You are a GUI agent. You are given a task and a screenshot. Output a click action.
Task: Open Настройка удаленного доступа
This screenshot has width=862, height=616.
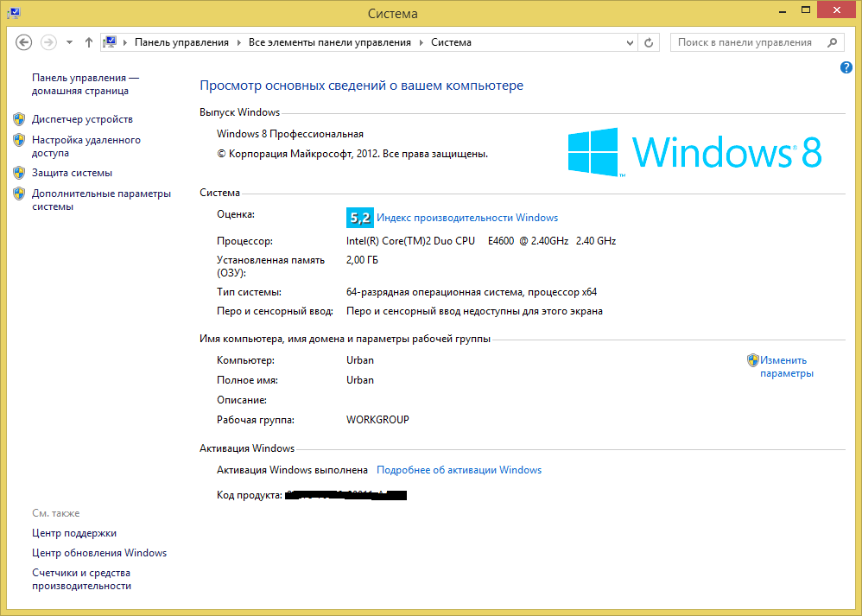[86, 146]
